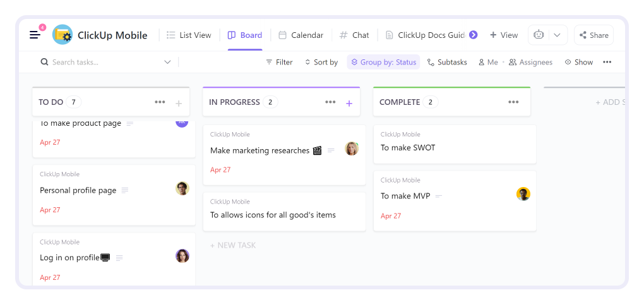Click ClickUp Mobile label above To make SWOT

(400, 135)
